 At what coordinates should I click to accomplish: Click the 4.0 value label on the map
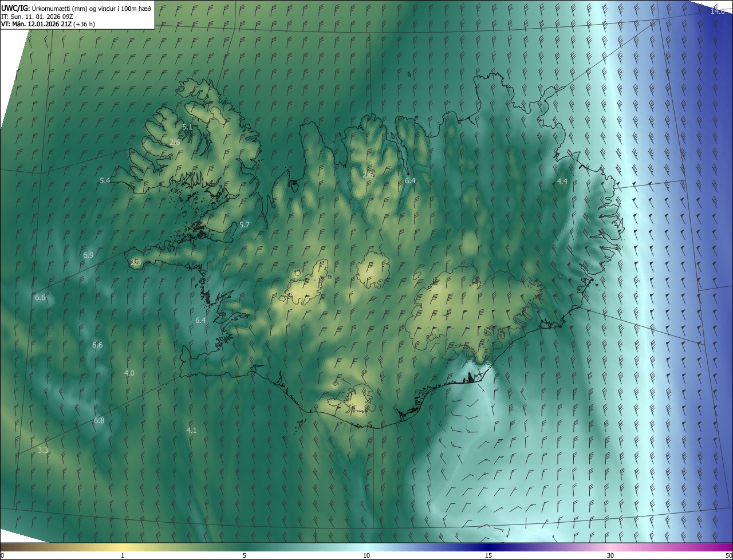coord(129,373)
